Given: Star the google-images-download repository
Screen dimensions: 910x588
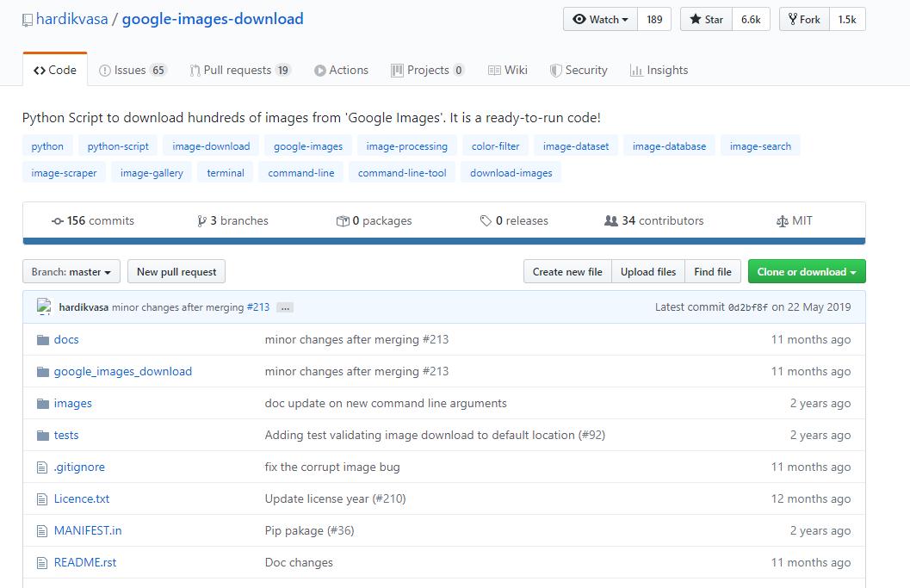Looking at the screenshot, I should pos(706,19).
